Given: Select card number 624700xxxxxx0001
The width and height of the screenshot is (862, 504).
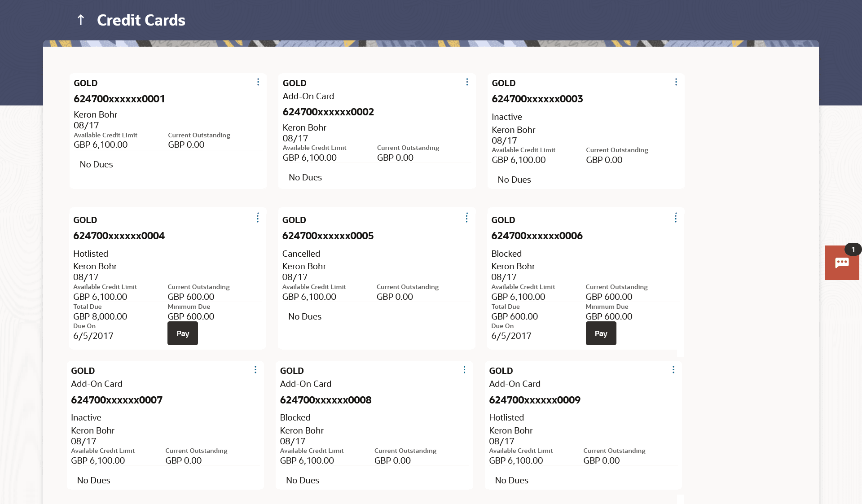Looking at the screenshot, I should point(119,99).
